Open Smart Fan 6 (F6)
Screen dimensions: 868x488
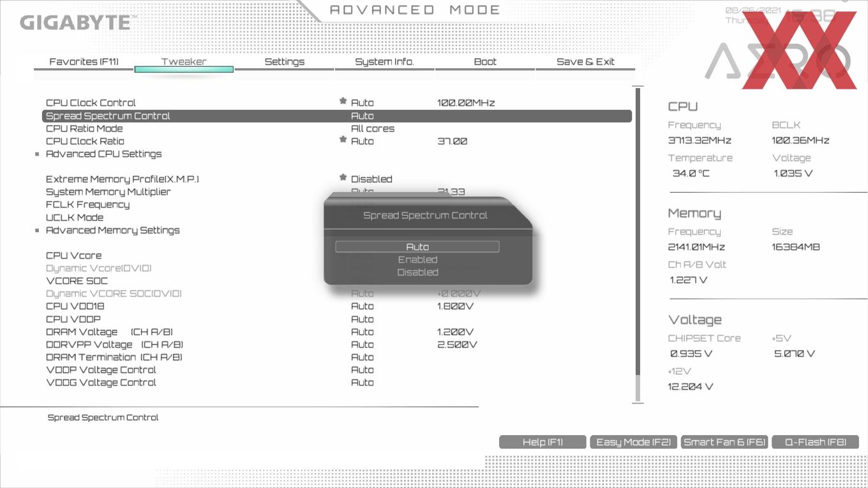tap(724, 442)
